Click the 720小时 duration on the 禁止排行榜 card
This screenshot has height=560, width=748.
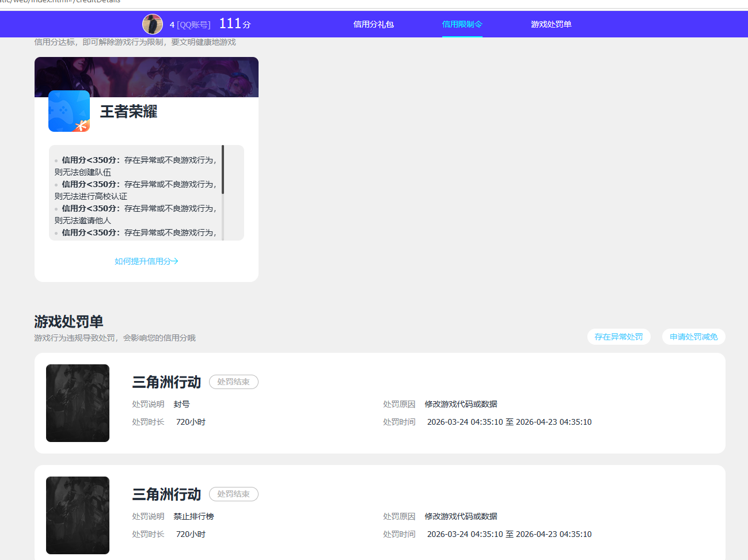click(191, 534)
